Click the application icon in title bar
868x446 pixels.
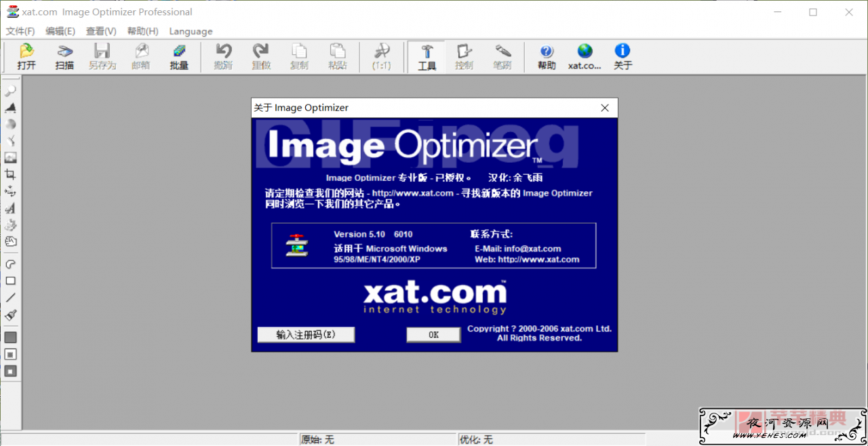coord(12,12)
